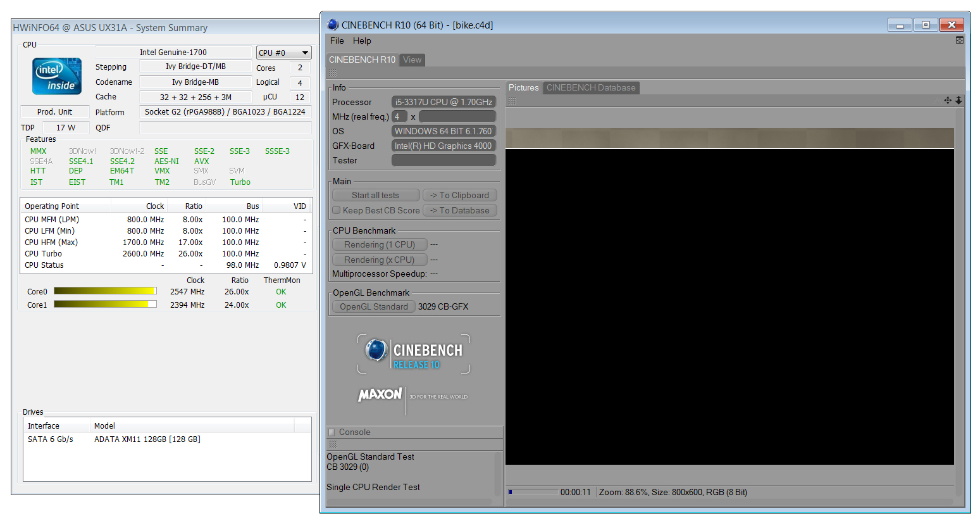Screen dimensions: 980x523
Task: Select the CPU Turbo operating point row
Action: click(166, 254)
